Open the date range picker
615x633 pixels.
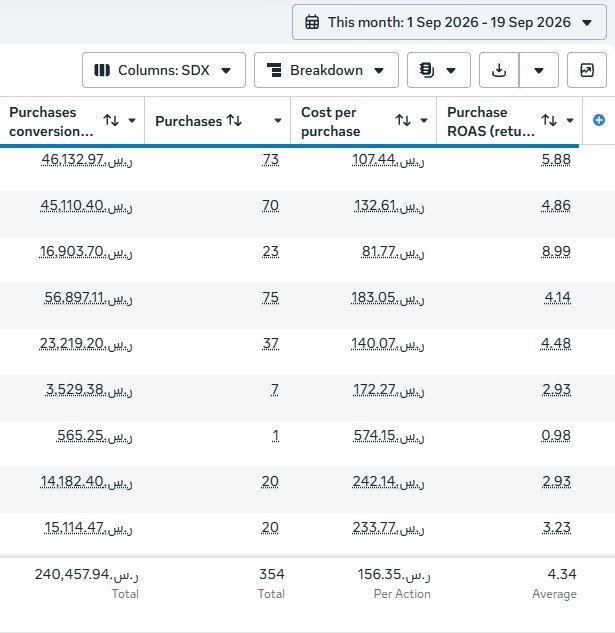[449, 22]
